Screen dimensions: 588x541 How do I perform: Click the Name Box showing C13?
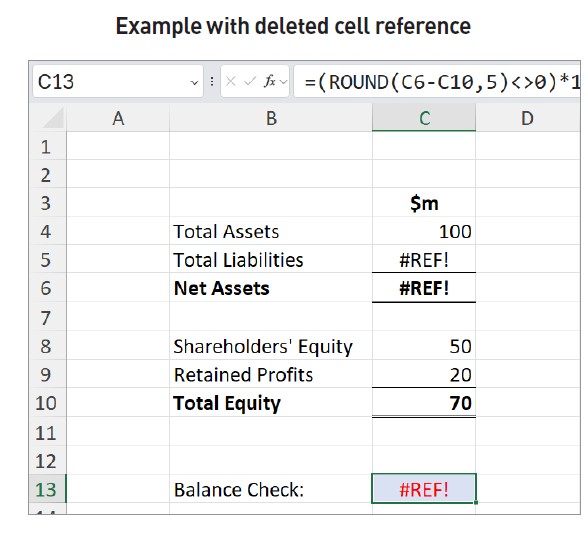[x=118, y=81]
